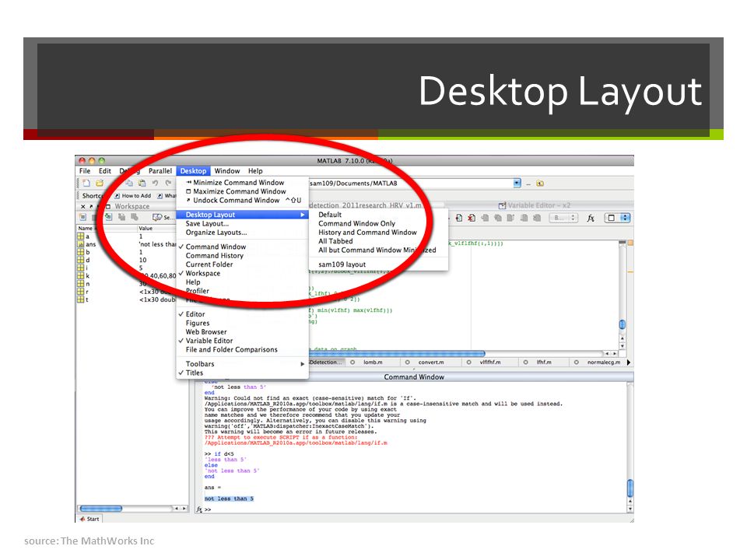This screenshot has width=747, height=560.
Task: Click the 'ans' variable icon in Workspace
Action: pos(80,244)
